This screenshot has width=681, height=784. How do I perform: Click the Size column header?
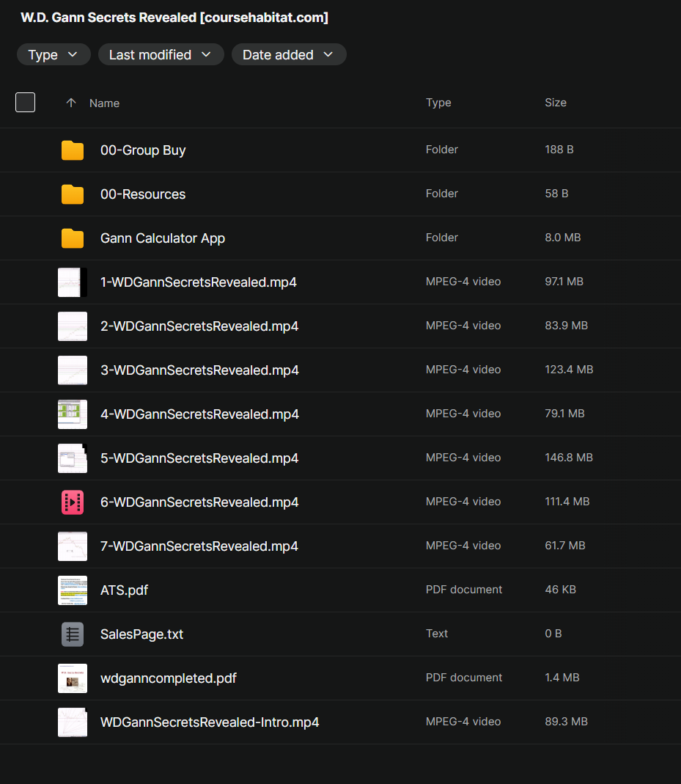[x=555, y=103]
